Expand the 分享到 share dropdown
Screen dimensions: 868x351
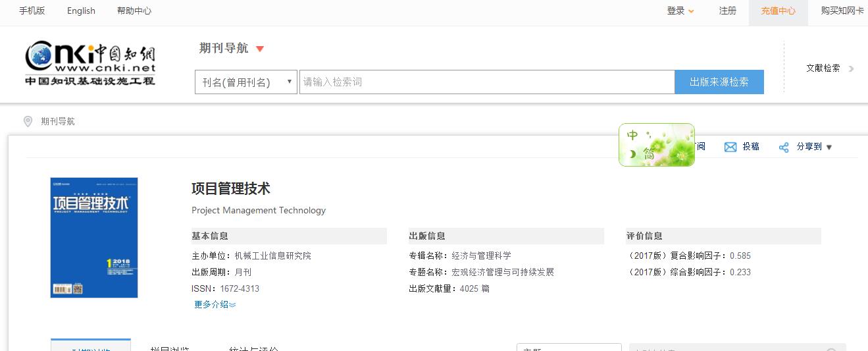pyautogui.click(x=829, y=148)
